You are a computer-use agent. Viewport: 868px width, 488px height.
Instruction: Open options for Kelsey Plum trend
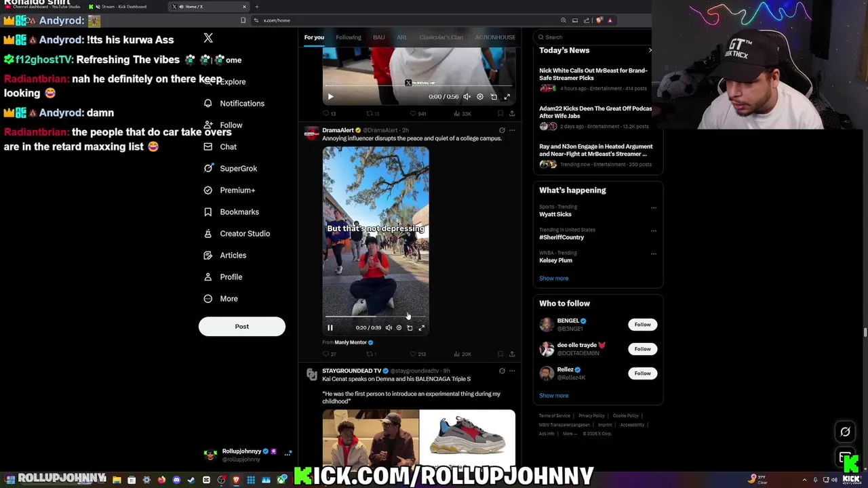click(x=654, y=254)
